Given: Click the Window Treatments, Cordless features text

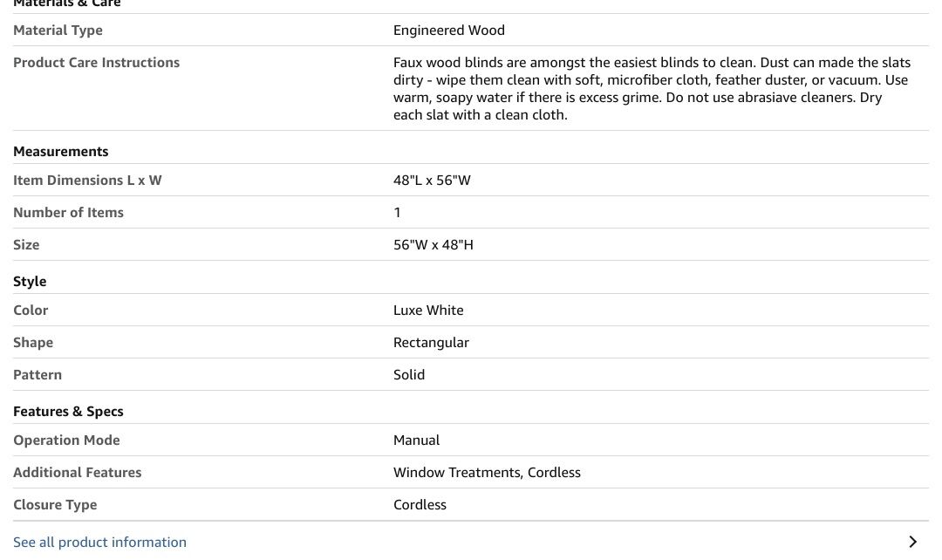Looking at the screenshot, I should pos(487,472).
